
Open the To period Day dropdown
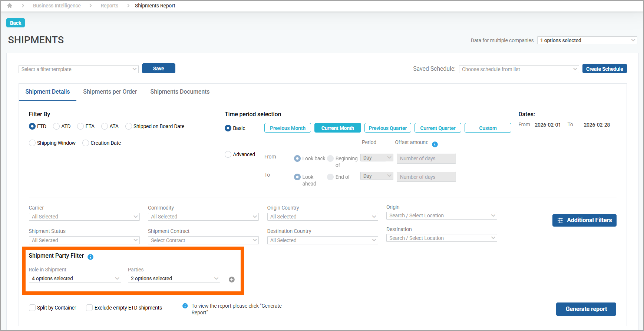377,176
